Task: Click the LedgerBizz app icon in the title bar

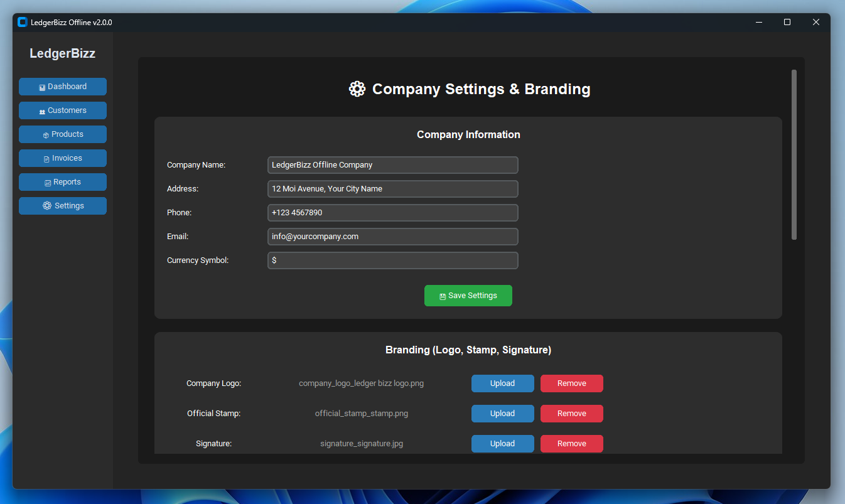Action: pos(23,21)
